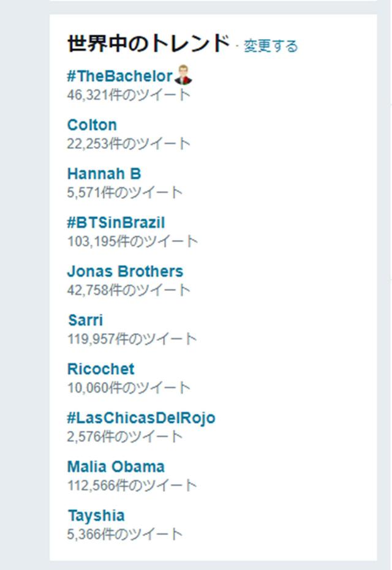The height and width of the screenshot is (570, 392).
Task: View the Jonas Brothers trend
Action: [x=125, y=272]
